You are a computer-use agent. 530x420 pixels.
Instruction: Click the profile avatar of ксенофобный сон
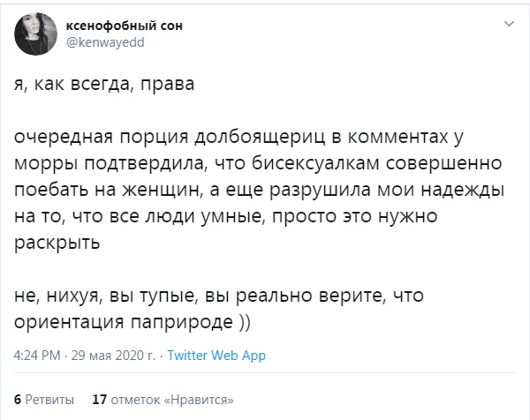tap(35, 34)
